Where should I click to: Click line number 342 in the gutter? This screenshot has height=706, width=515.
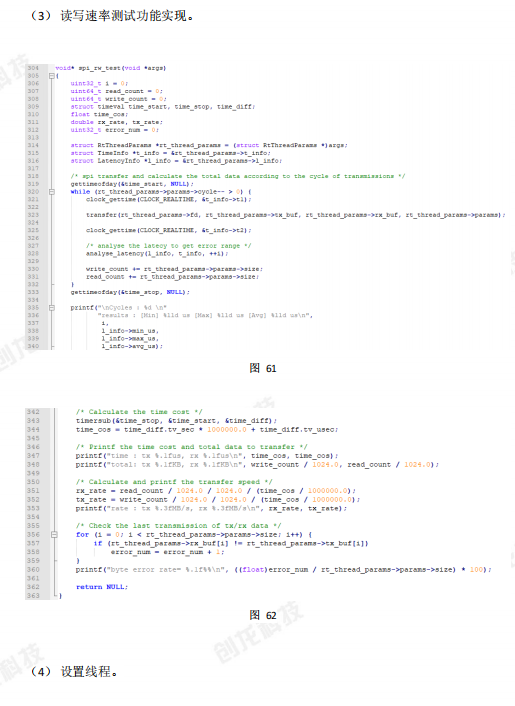(33, 412)
